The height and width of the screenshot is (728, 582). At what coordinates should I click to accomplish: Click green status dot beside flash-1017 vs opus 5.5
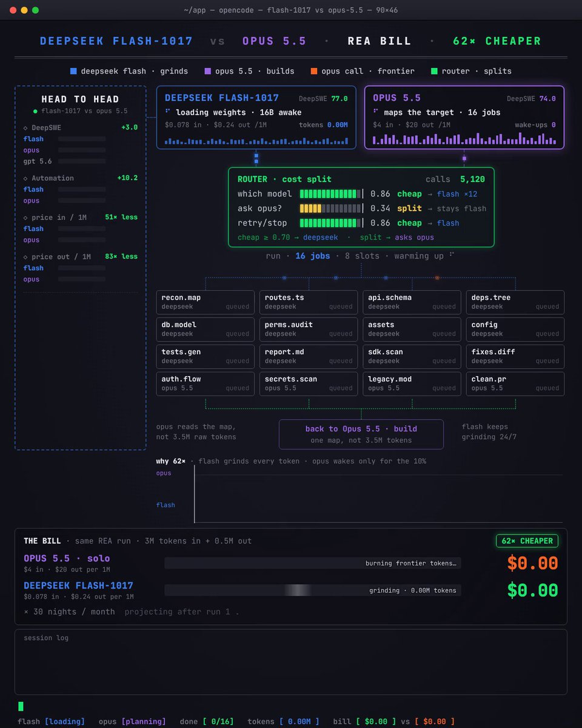pos(35,111)
